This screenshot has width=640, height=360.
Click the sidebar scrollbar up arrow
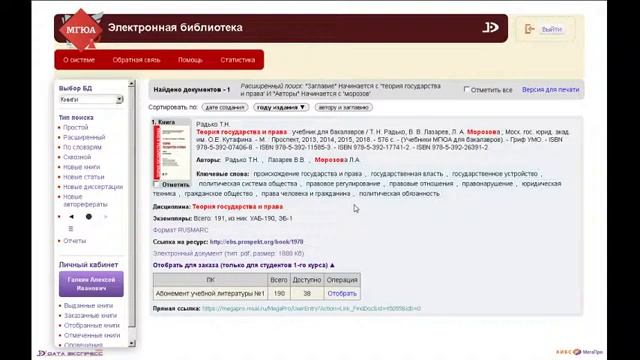click(x=131, y=83)
